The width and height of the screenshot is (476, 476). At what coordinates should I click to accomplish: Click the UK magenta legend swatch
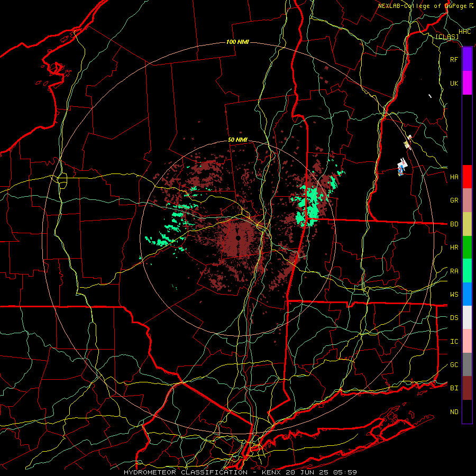(x=467, y=83)
